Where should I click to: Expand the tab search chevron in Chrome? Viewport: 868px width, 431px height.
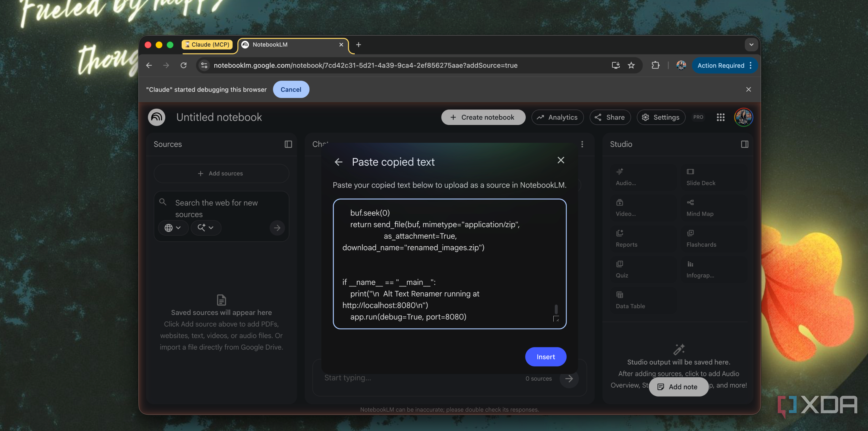coord(751,45)
